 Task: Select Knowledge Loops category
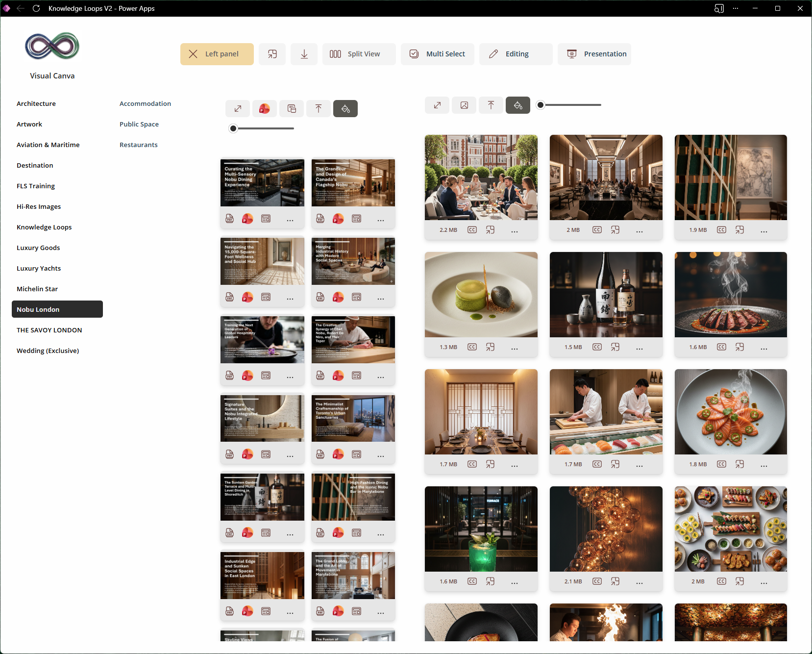(44, 227)
